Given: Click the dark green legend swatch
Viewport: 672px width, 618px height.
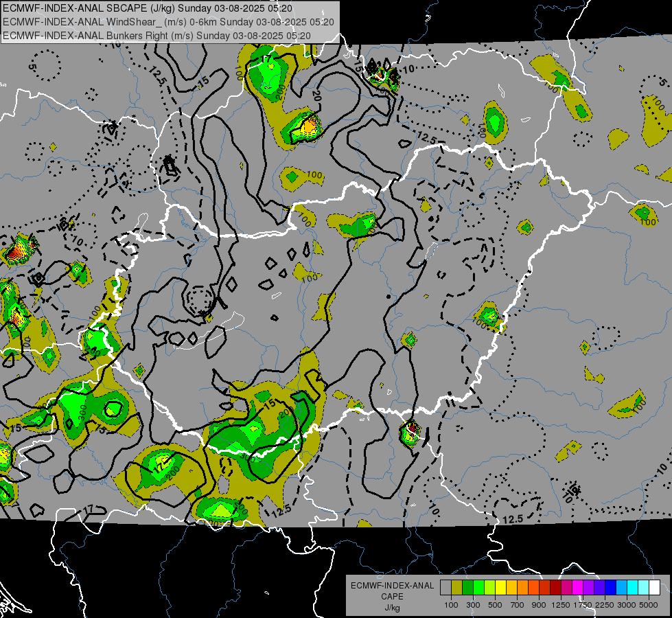Looking at the screenshot, I should (x=467, y=588).
